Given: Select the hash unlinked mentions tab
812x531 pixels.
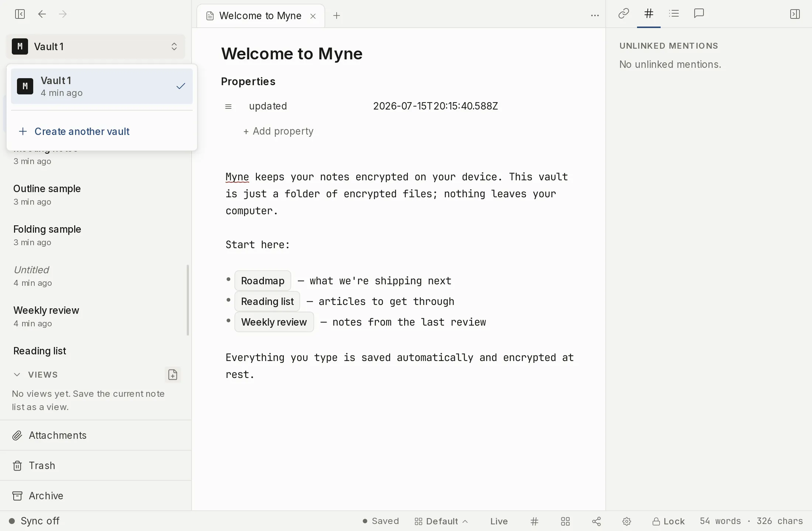Looking at the screenshot, I should pos(648,14).
